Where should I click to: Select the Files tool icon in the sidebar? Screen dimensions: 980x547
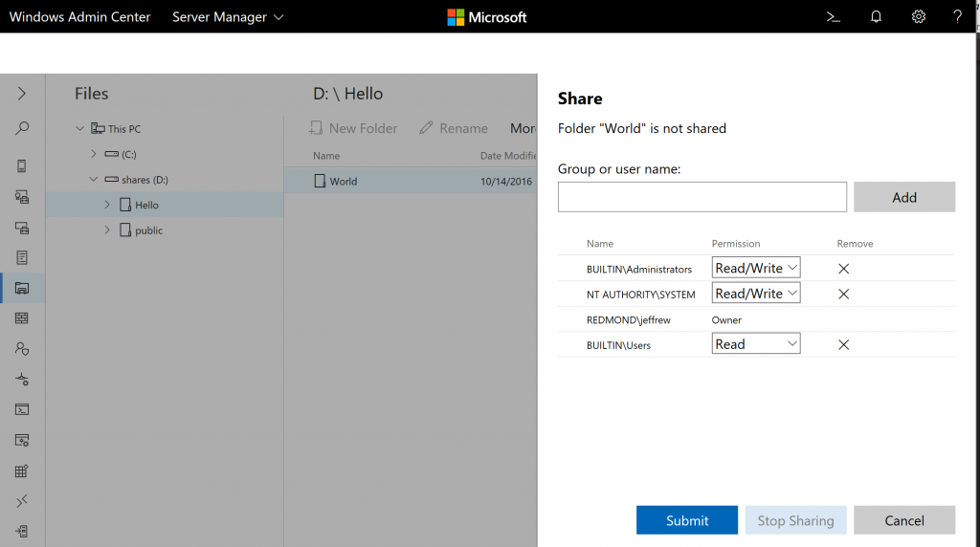point(22,288)
